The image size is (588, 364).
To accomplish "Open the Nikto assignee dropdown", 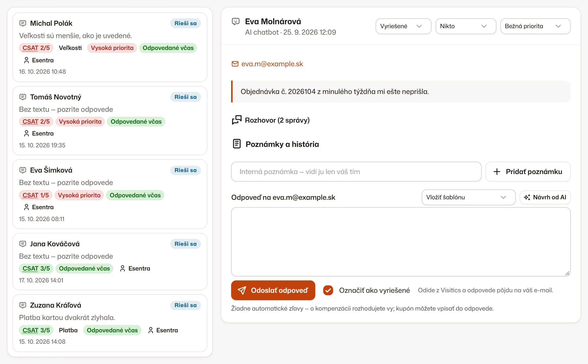I will [466, 26].
